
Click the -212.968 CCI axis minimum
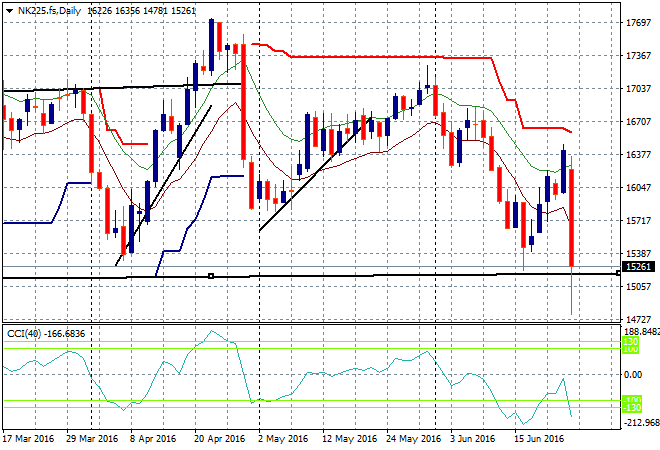click(x=641, y=422)
